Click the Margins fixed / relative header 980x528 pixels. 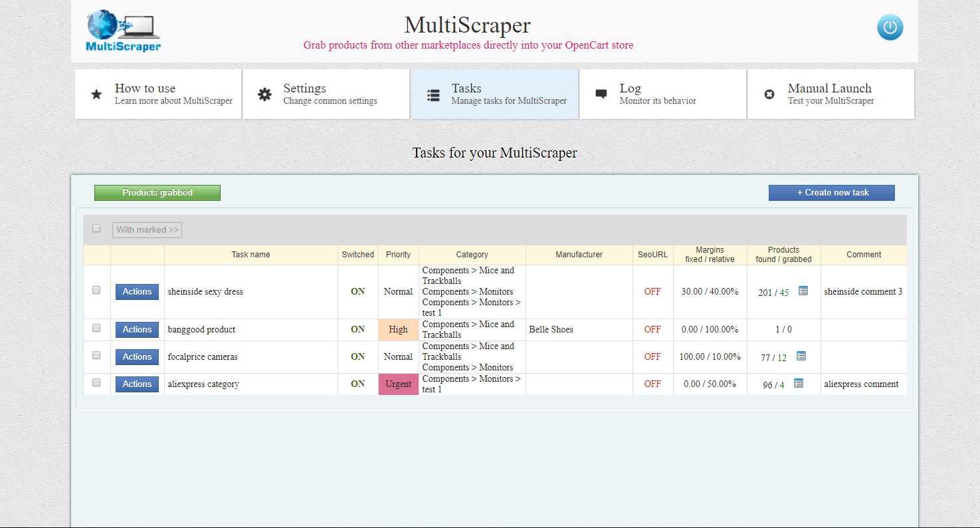tap(710, 255)
